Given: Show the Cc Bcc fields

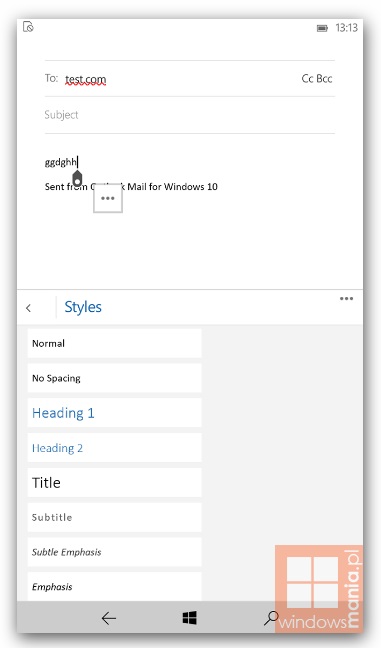Looking at the screenshot, I should coord(317,79).
